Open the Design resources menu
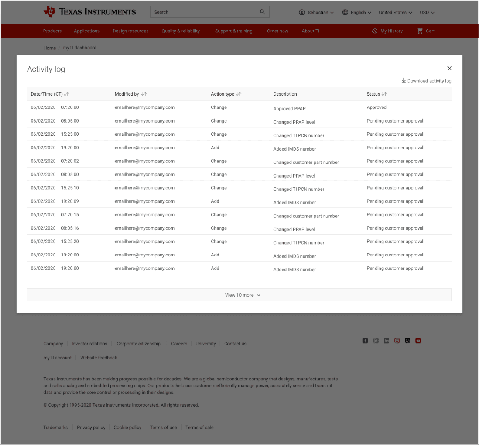479x448 pixels. 131,31
